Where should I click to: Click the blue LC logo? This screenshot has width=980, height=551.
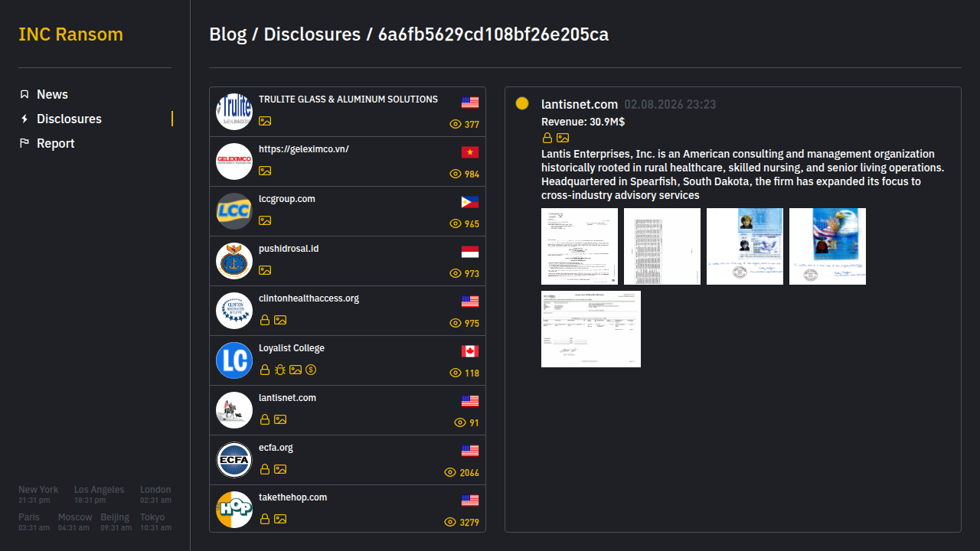point(234,360)
